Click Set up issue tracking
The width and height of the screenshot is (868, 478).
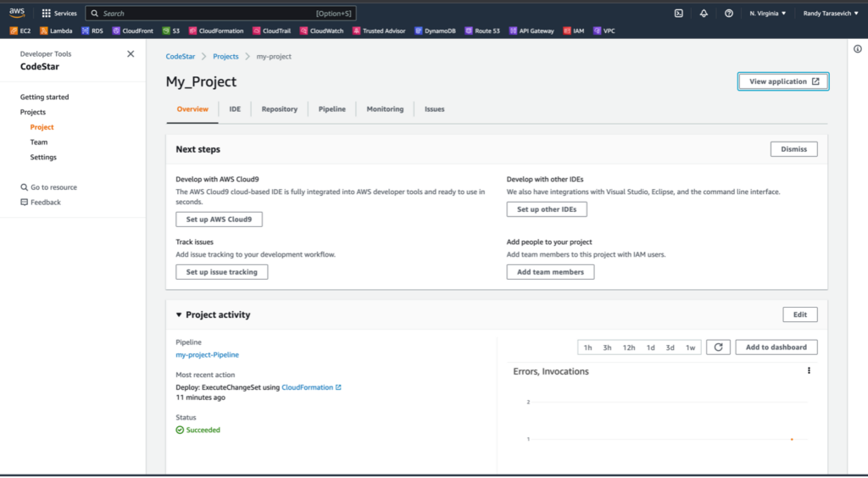[222, 272]
